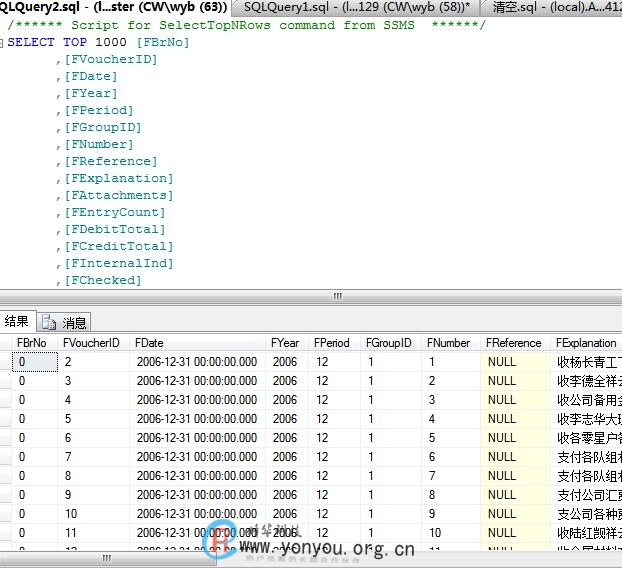Select explanation cell starting 支付公司汇
622x568 pixels.
click(586, 495)
